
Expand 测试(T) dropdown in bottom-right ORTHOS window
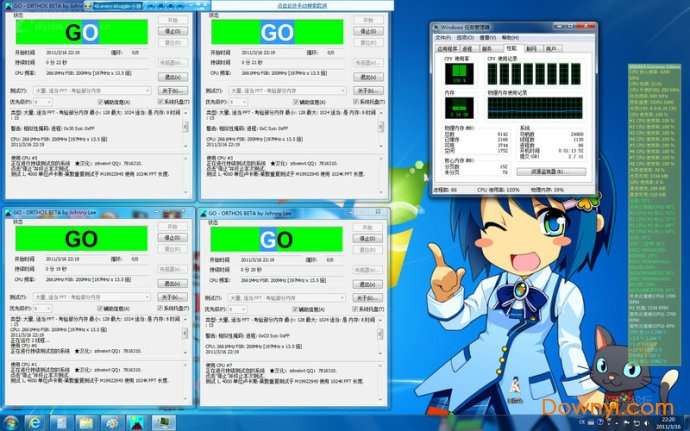tap(287, 298)
